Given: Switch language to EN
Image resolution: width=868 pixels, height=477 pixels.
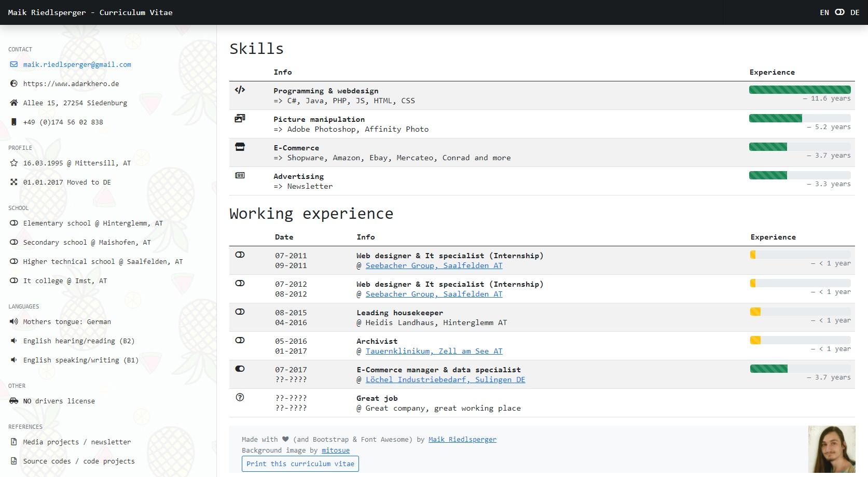Looking at the screenshot, I should pos(824,12).
